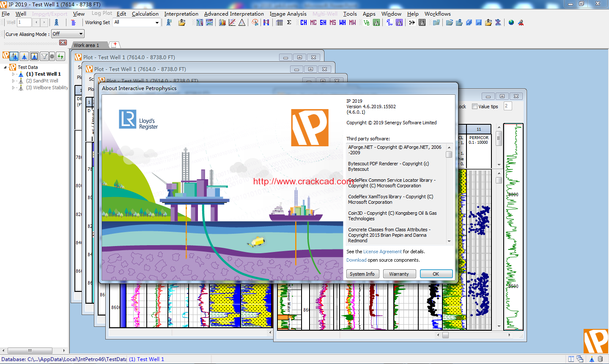Toggle the multi-well selection button in browser
This screenshot has height=364, width=609.
[14, 56]
